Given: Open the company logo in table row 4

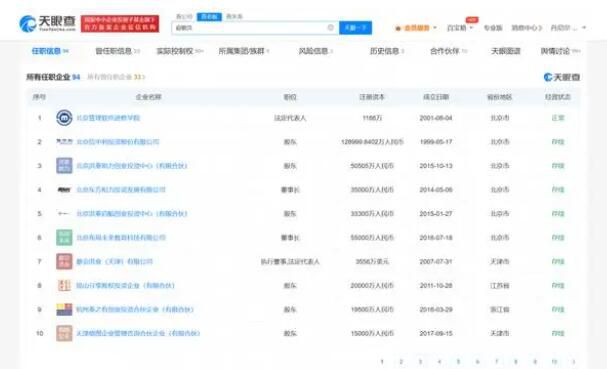Looking at the screenshot, I should pos(64,190).
